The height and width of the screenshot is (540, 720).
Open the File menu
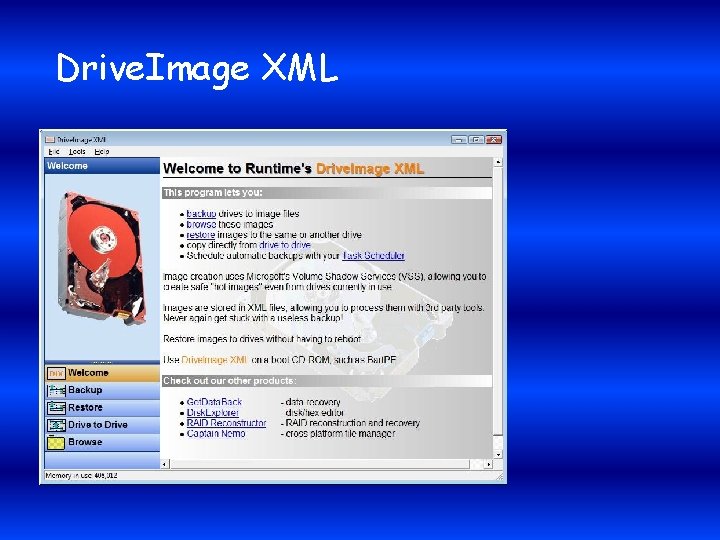54,152
